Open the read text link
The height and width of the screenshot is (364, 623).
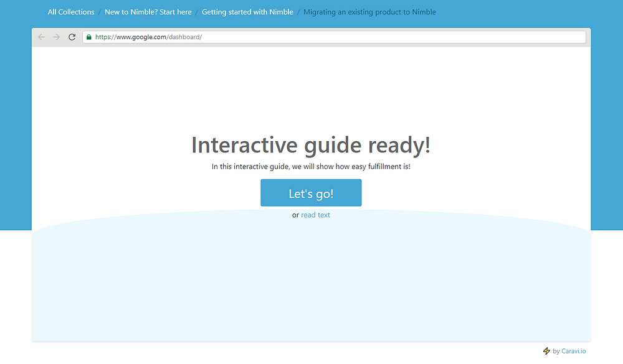(315, 215)
